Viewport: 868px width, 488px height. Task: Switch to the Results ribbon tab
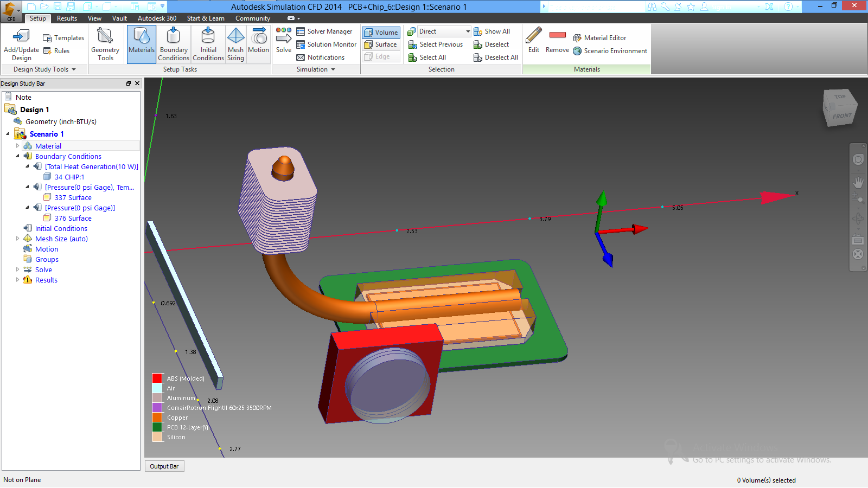coord(67,18)
